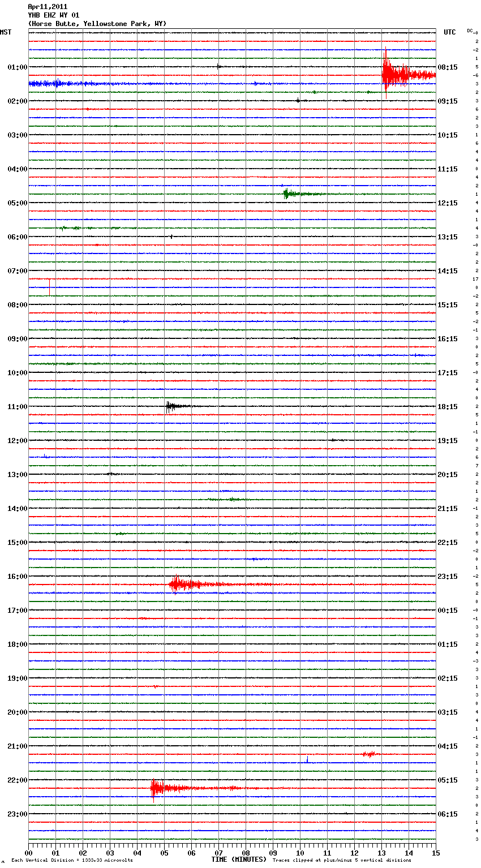Click the large red seismic event near minute 13
This screenshot has height=868, width=481.
(x=396, y=75)
